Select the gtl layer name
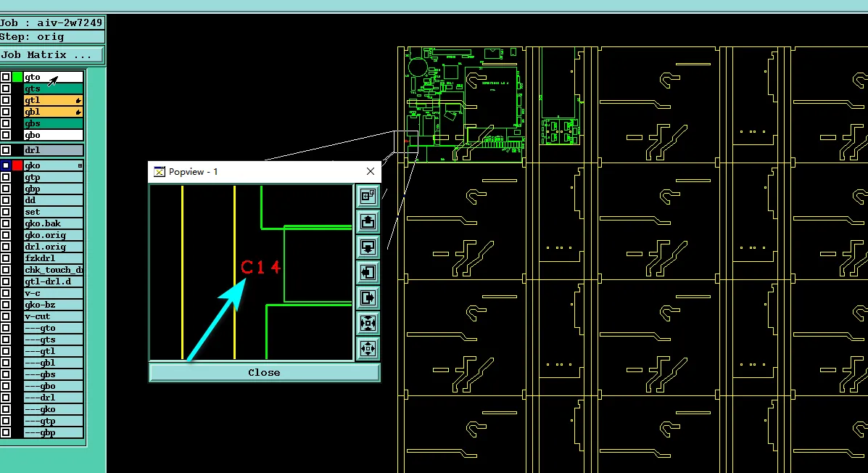Image resolution: width=868 pixels, height=473 pixels. [x=53, y=100]
